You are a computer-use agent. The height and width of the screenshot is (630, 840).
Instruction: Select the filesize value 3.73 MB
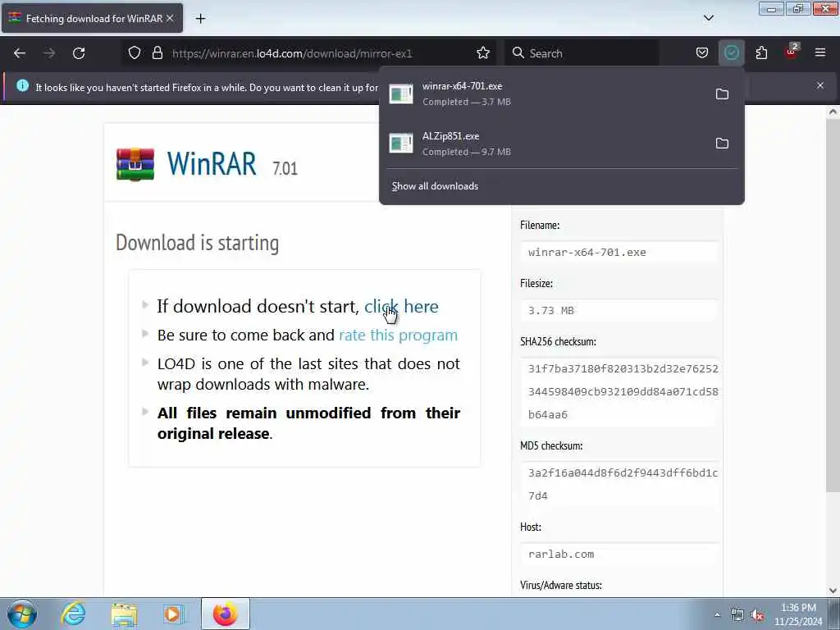point(619,311)
